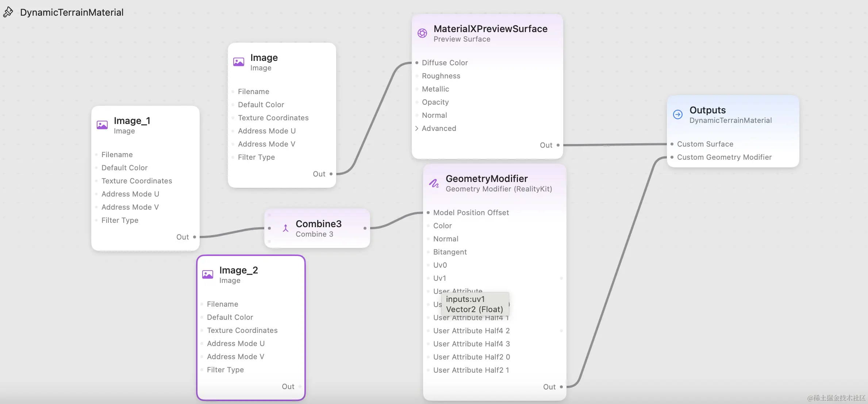Click the Custom Surface input port

[x=672, y=144]
